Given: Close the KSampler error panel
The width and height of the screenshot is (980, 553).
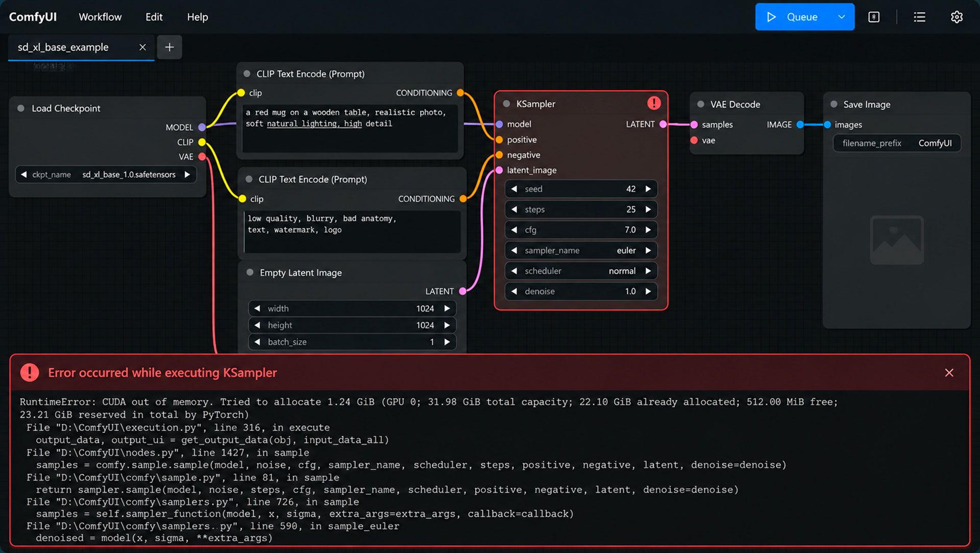Looking at the screenshot, I should click(x=949, y=373).
